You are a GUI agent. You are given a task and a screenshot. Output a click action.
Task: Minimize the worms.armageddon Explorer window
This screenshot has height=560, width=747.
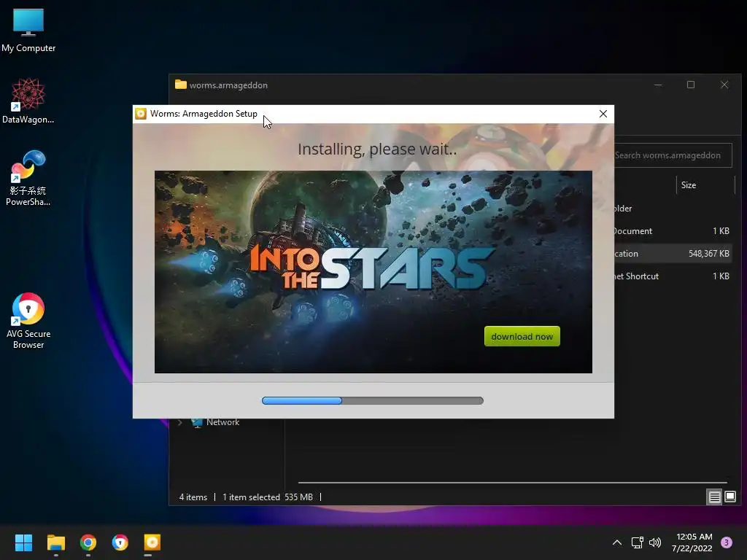point(658,85)
